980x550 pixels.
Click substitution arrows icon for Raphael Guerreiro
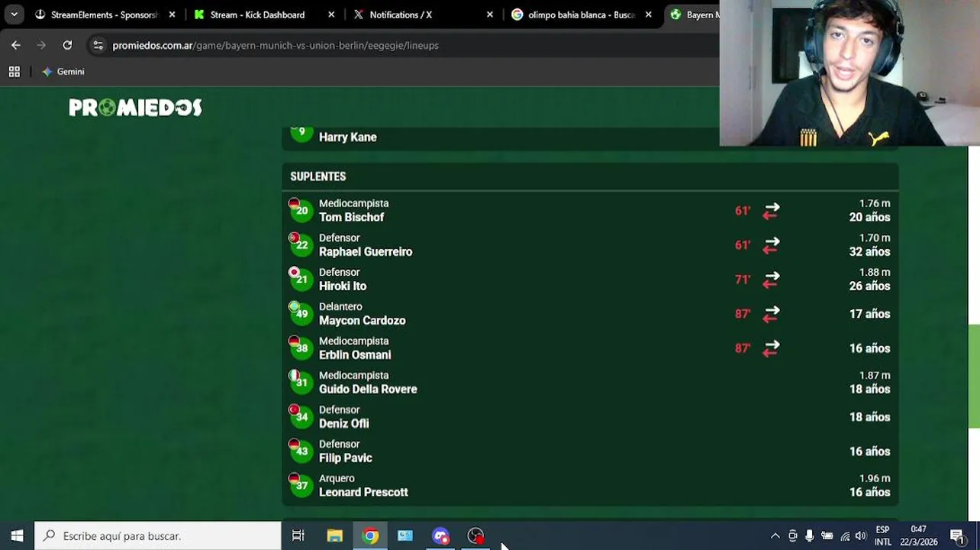pos(771,245)
